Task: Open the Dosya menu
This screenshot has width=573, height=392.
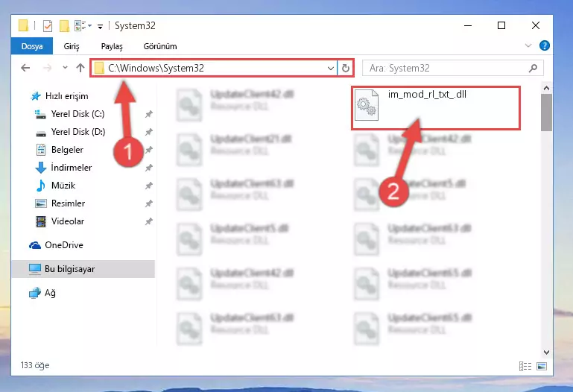Action: point(32,46)
